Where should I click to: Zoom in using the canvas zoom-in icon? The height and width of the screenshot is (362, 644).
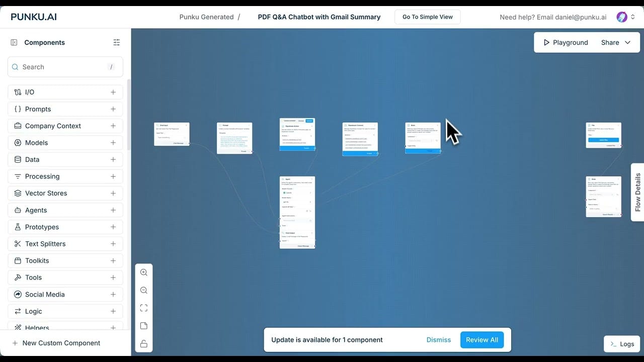144,272
